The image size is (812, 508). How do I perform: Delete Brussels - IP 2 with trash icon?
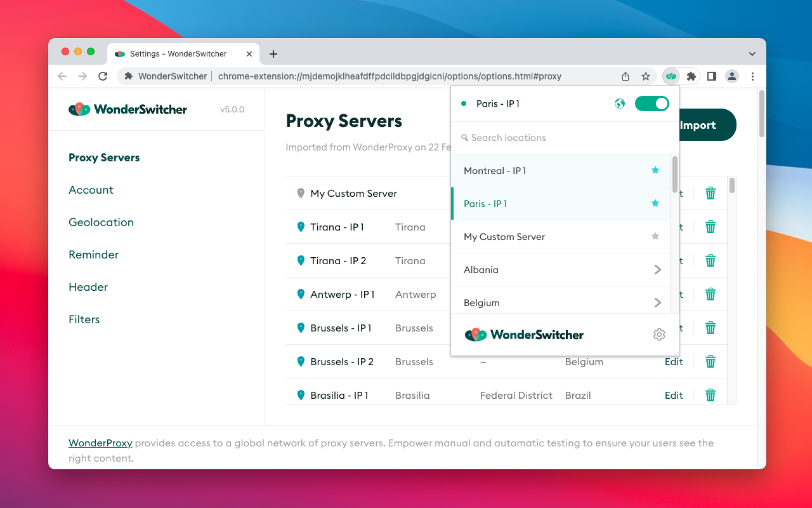(x=710, y=361)
